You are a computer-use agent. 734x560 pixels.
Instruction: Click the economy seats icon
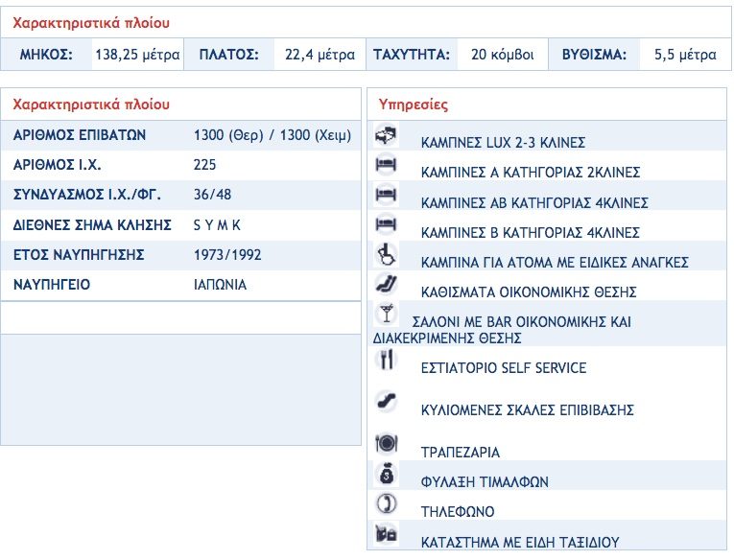[x=387, y=285]
